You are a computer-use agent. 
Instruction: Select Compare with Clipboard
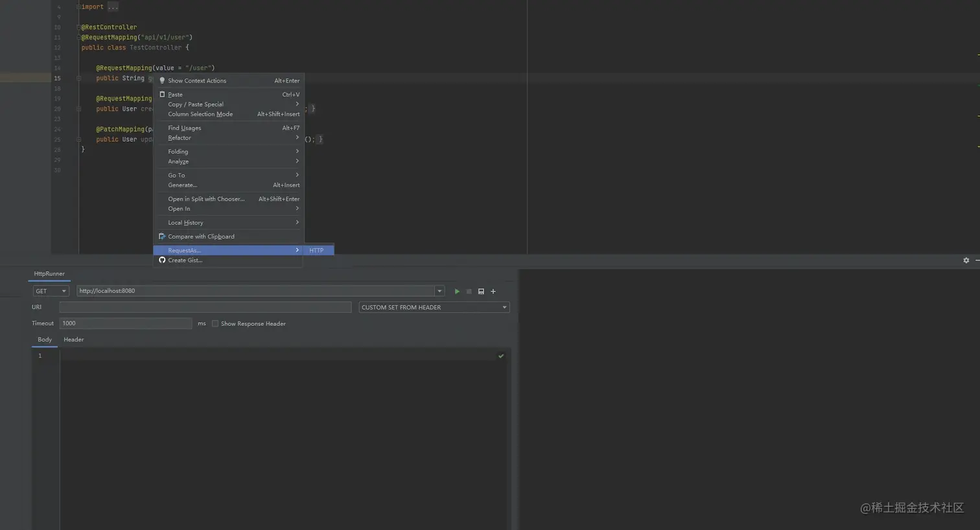pos(228,236)
